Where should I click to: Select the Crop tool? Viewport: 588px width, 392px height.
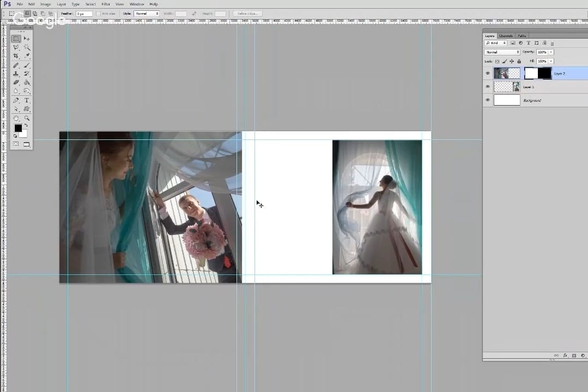coord(16,56)
